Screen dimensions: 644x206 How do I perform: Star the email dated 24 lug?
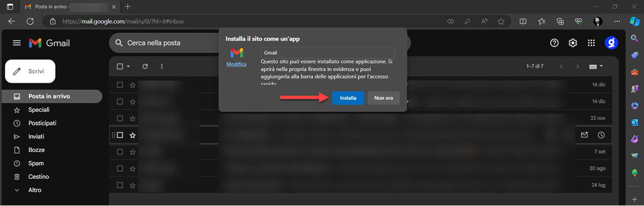132,185
